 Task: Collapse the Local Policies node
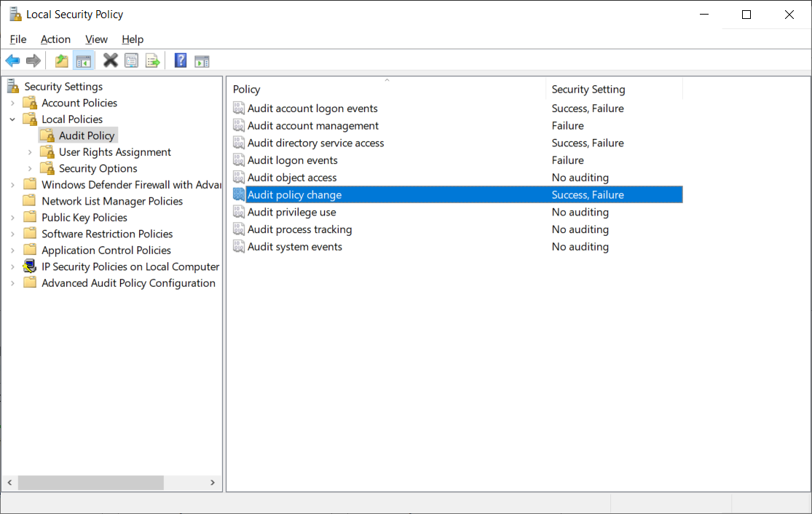(x=12, y=119)
